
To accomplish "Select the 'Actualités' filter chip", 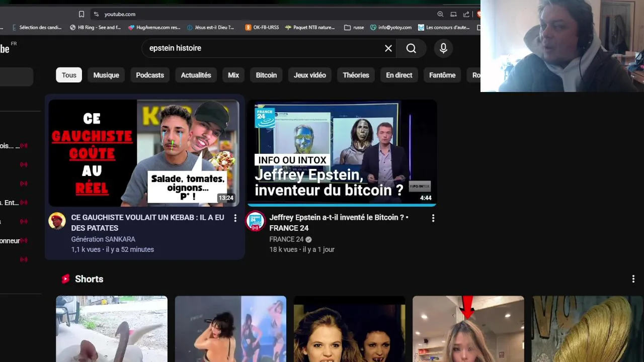I will coord(196,75).
